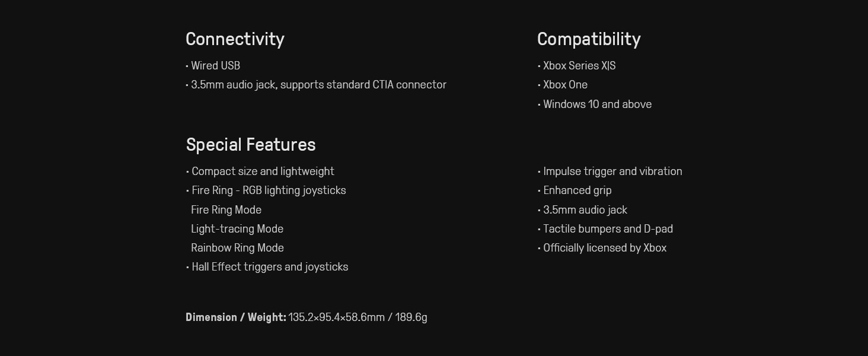Click the 135.2×95.4×58.6mm / 189.6g value
This screenshot has width=868, height=356.
tap(358, 317)
